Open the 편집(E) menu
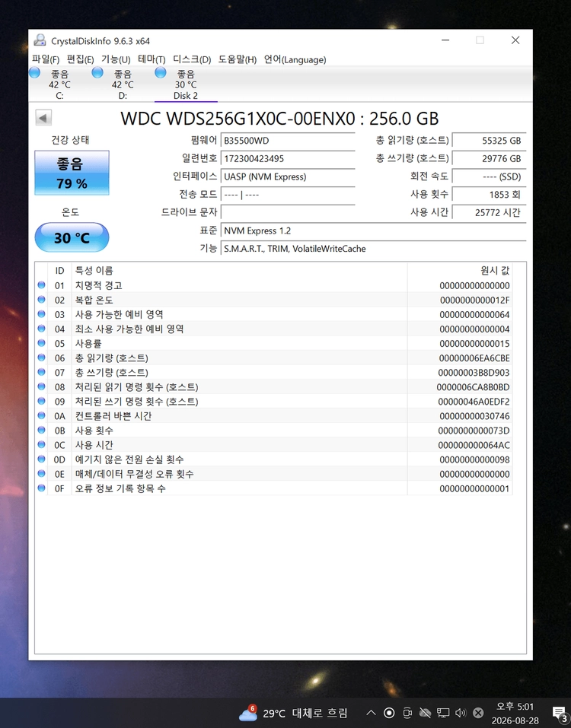This screenshot has width=571, height=728. point(81,59)
